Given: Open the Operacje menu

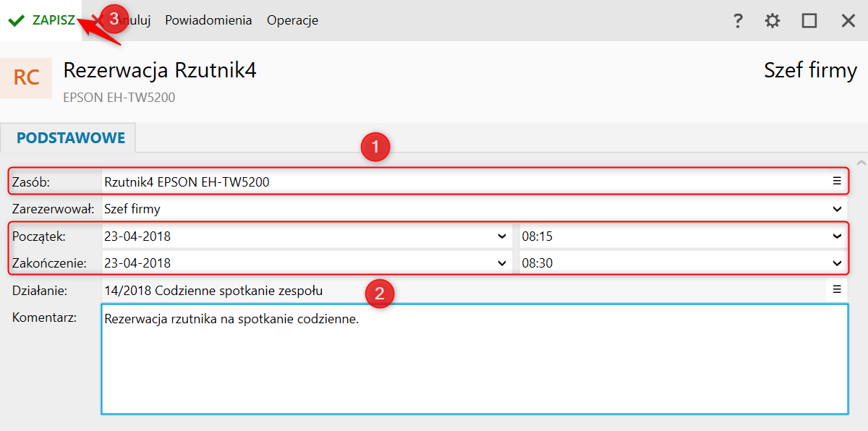Looking at the screenshot, I should point(292,20).
